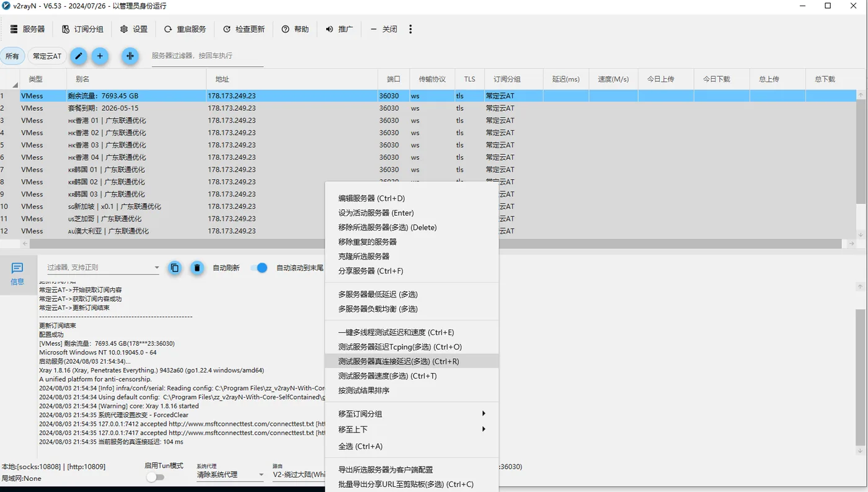Select the 所有 group tab

click(x=12, y=56)
